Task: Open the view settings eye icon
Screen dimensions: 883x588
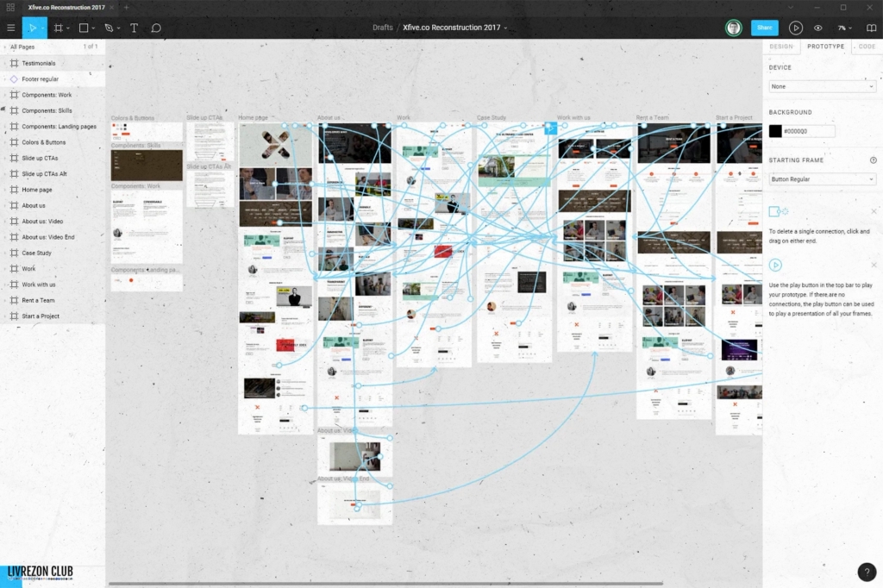Action: coord(818,28)
